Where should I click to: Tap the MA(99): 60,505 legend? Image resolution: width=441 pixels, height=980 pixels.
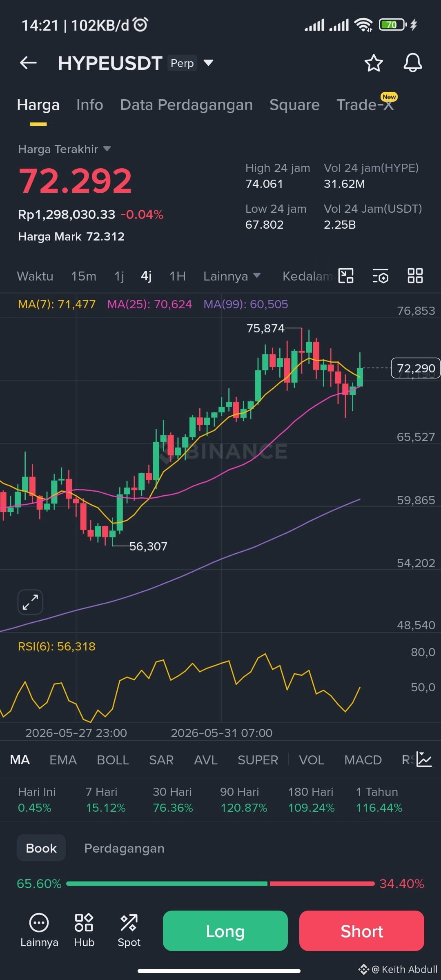pyautogui.click(x=246, y=304)
